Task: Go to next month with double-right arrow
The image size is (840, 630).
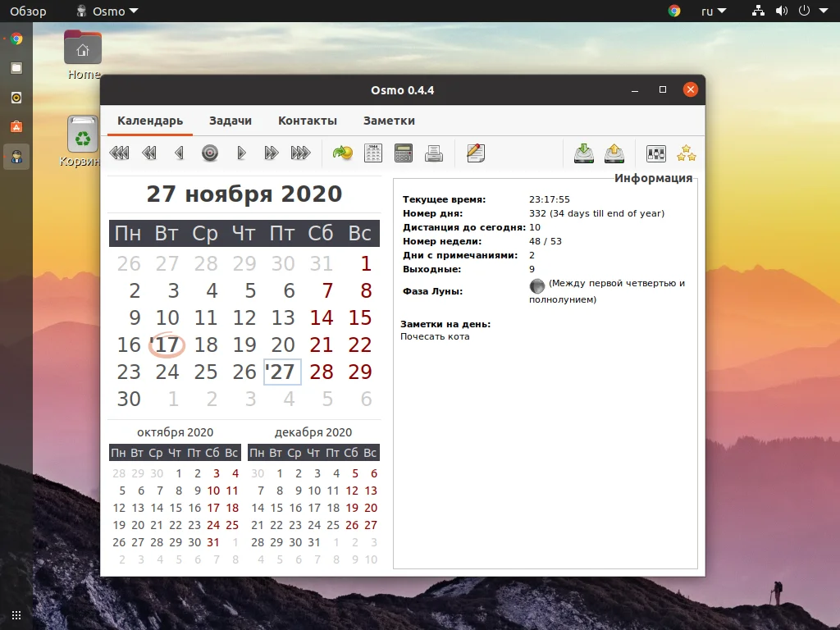Action: [271, 153]
